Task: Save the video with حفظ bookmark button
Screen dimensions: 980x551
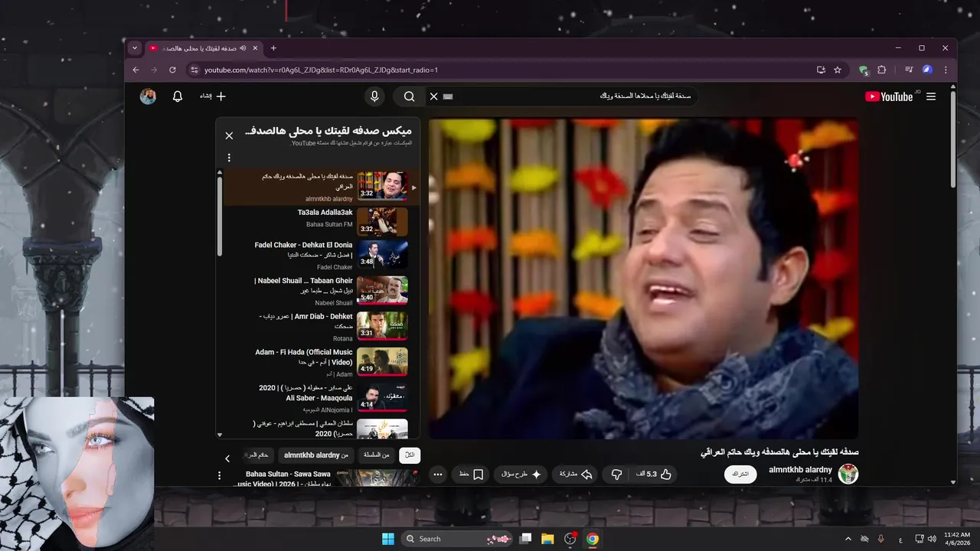Action: tap(471, 474)
